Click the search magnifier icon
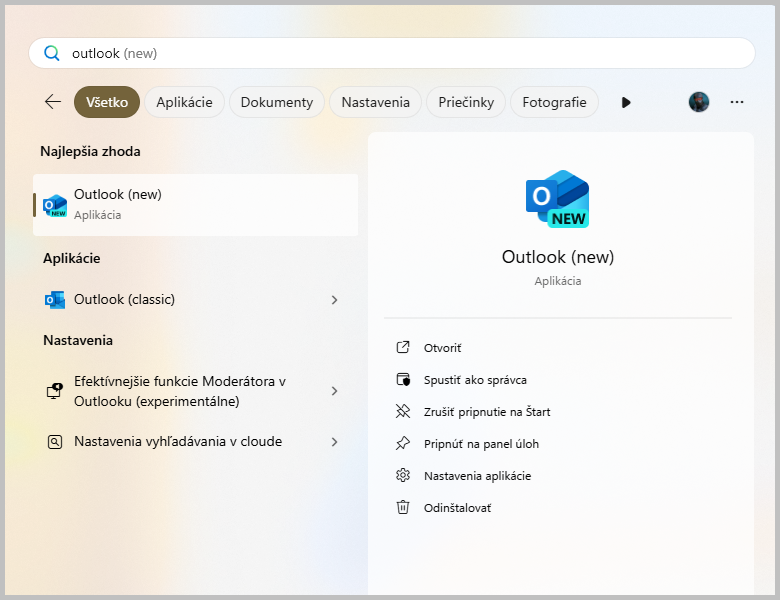This screenshot has height=600, width=780. click(x=52, y=53)
